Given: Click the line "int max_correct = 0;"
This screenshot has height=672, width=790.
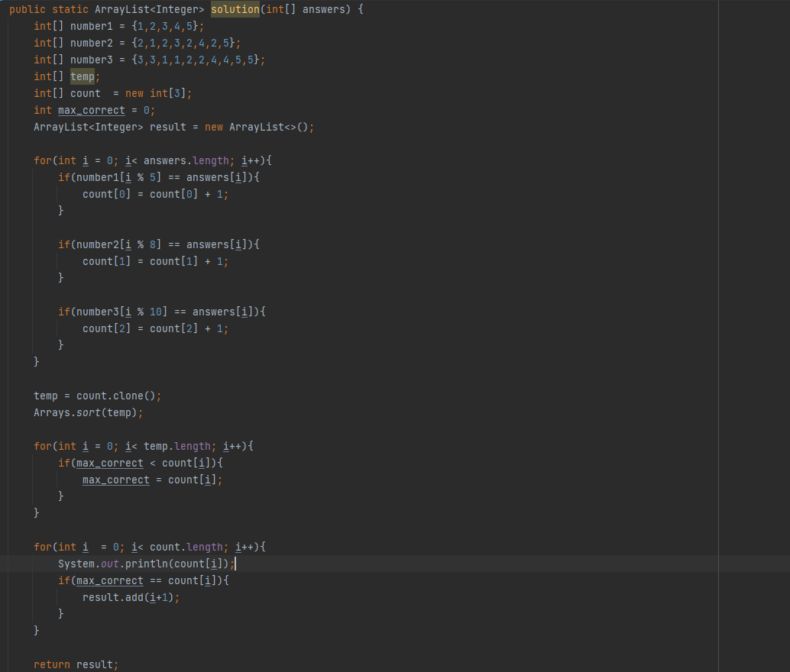Looking at the screenshot, I should [x=94, y=110].
